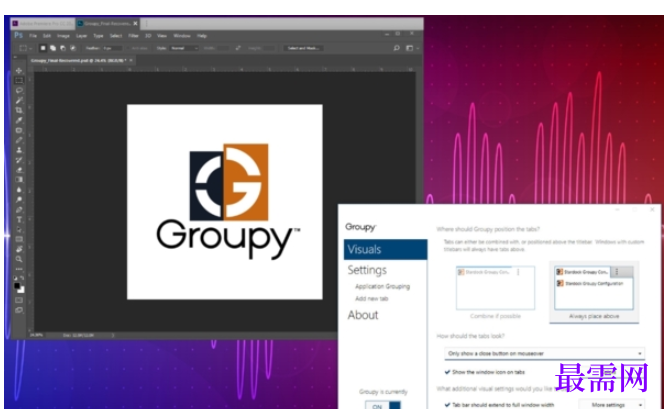The height and width of the screenshot is (409, 667).
Task: Select the Magic Wand tool
Action: [19, 100]
